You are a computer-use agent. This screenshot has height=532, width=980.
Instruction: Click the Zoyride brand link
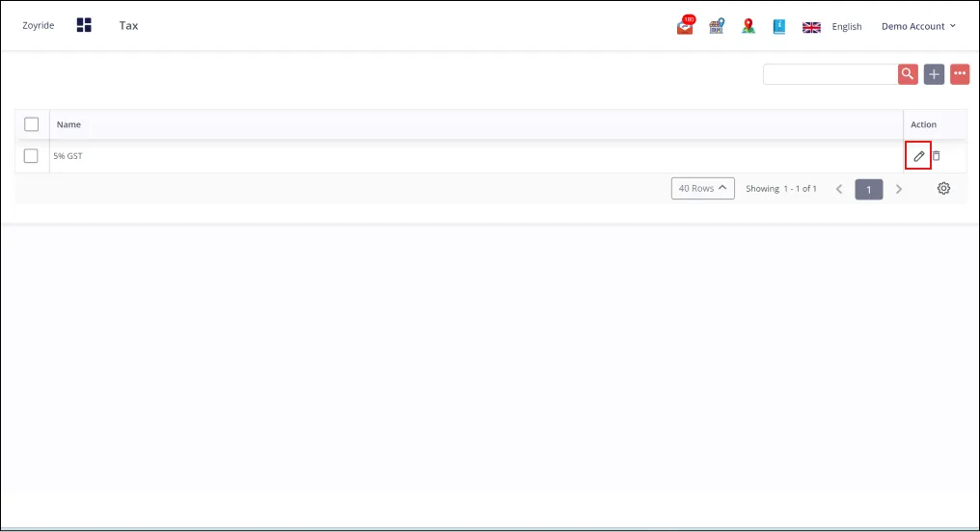(39, 26)
